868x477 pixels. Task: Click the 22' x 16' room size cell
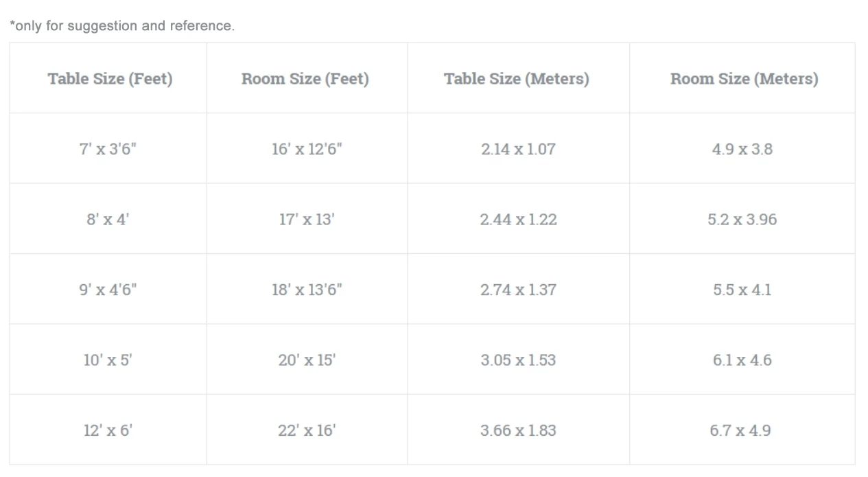point(307,430)
